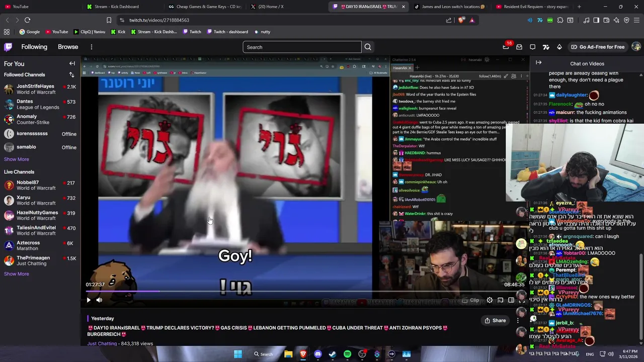Reload the current page

[27, 20]
